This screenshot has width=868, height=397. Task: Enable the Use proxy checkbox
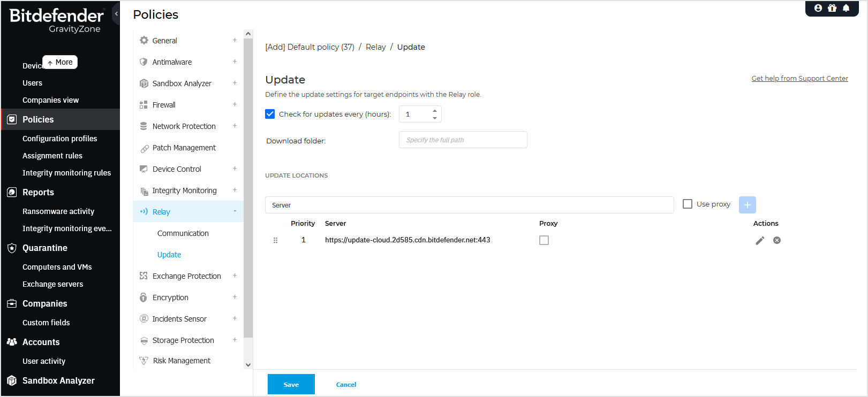point(688,204)
